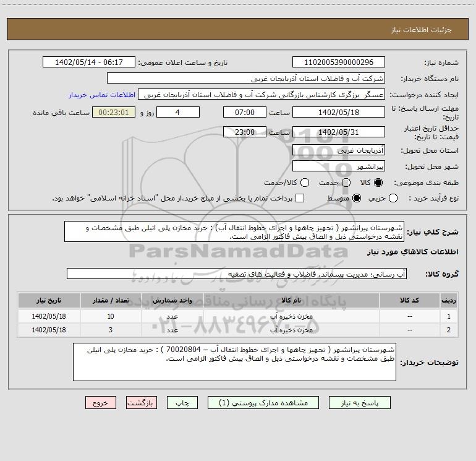476x461 pixels.
Task: Select the کالا/خدمت radio button
Action: 305,183
